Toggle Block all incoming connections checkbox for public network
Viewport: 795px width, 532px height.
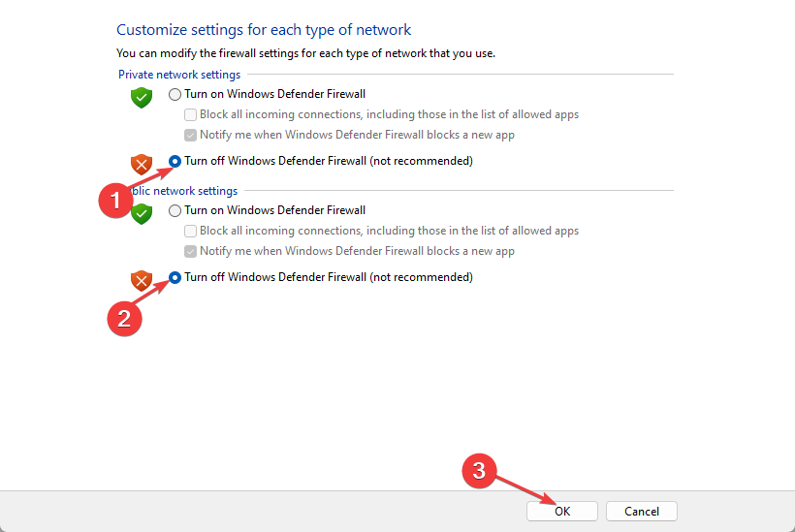pos(191,231)
